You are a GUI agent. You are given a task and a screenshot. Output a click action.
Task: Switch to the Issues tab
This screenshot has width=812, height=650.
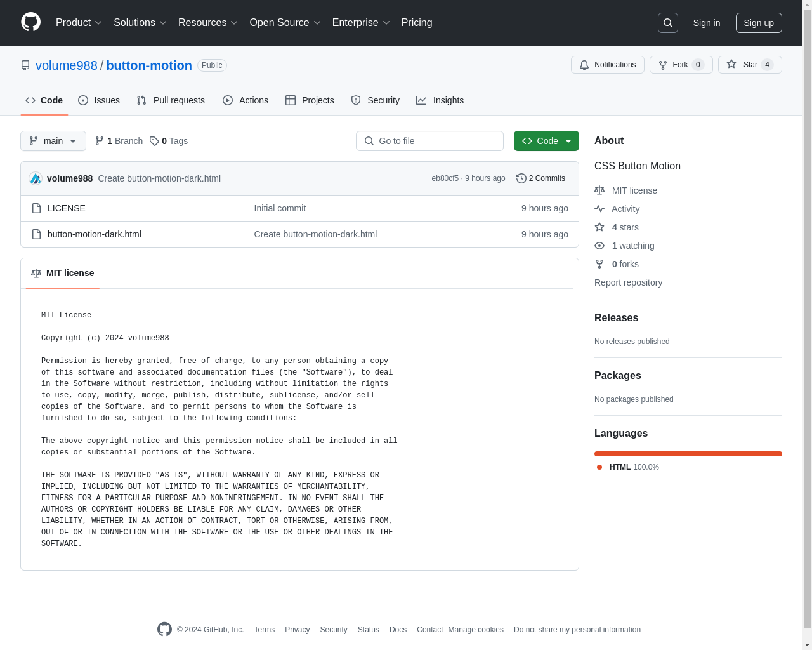(x=99, y=100)
